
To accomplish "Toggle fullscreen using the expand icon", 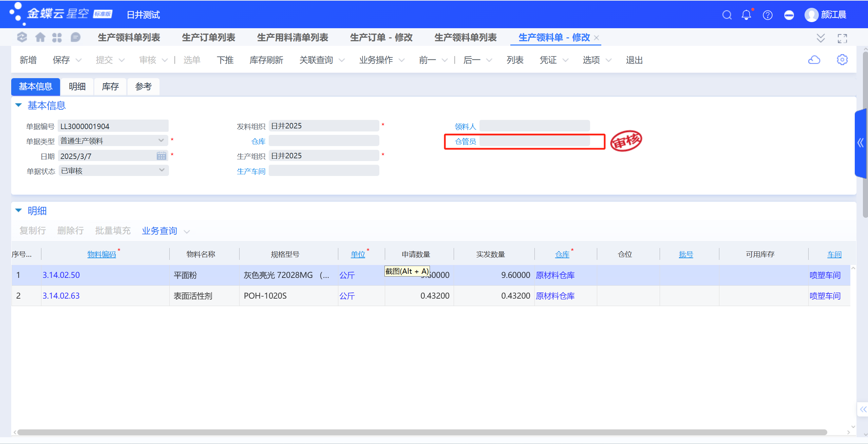I will [842, 38].
